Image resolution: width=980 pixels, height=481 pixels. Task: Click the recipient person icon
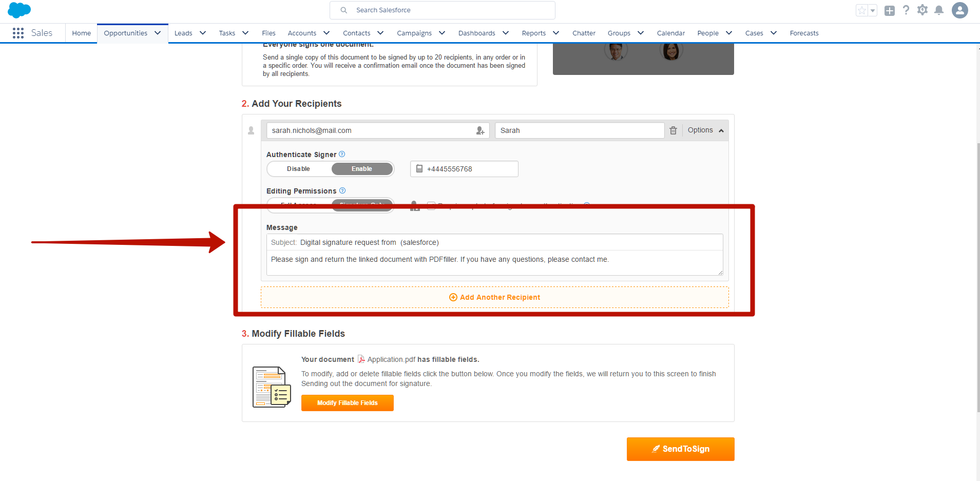[x=251, y=130]
